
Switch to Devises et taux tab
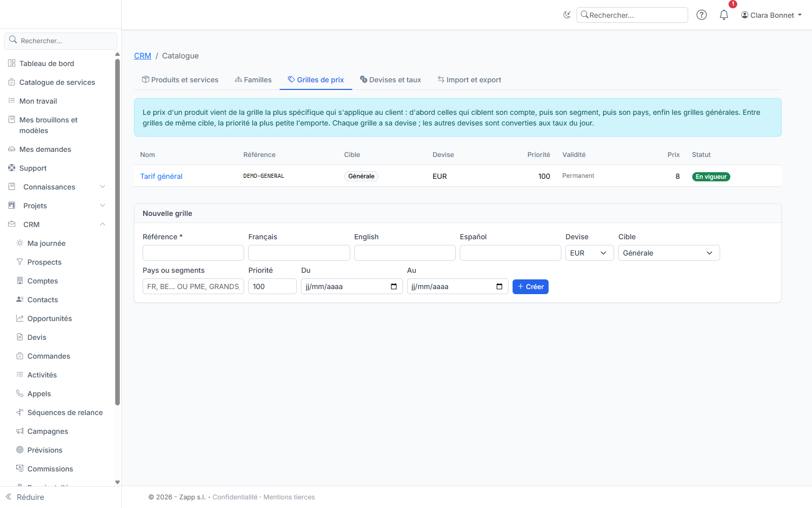(391, 80)
